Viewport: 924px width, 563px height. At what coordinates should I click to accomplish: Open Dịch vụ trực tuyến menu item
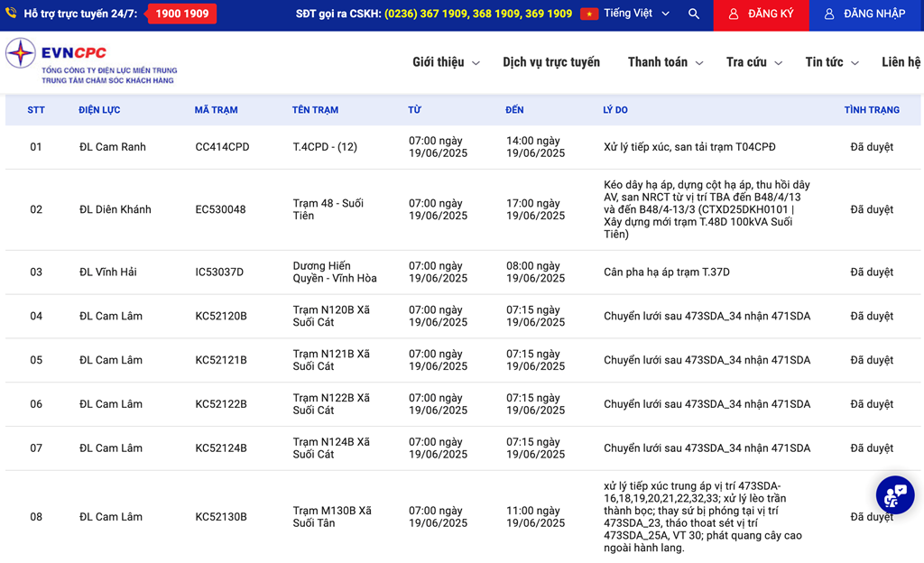coord(551,62)
